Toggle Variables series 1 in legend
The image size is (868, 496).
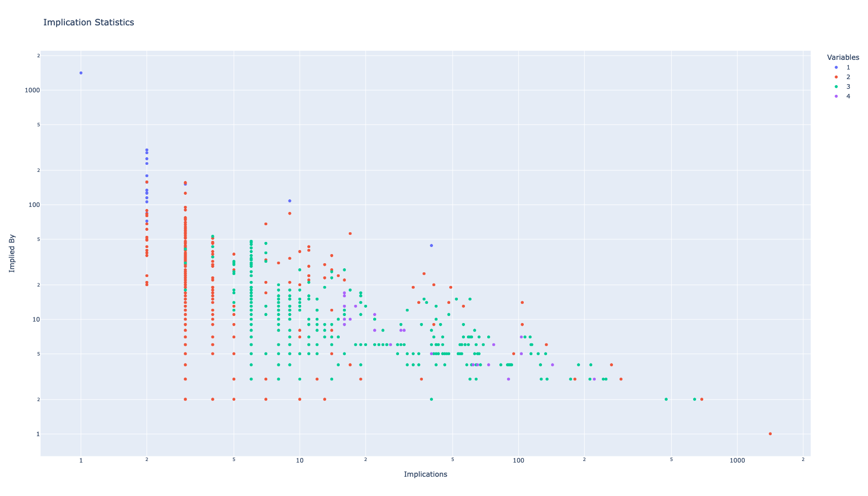842,67
